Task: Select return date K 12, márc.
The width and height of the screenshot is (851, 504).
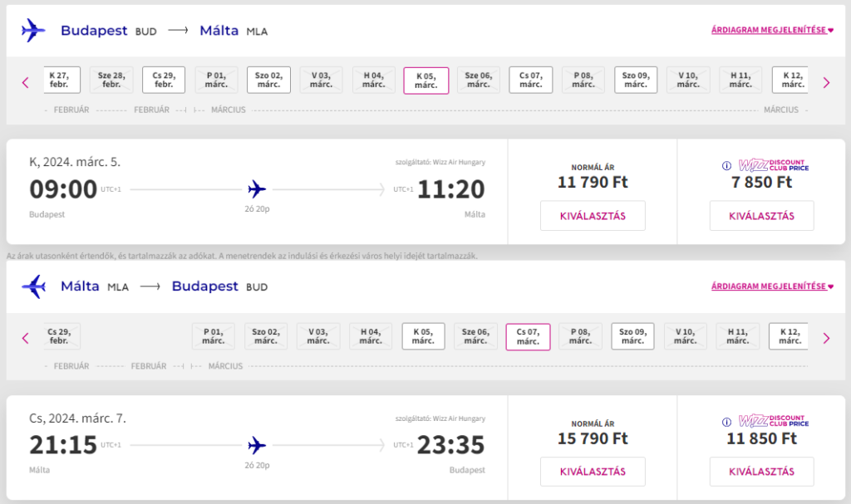Action: pyautogui.click(x=790, y=336)
